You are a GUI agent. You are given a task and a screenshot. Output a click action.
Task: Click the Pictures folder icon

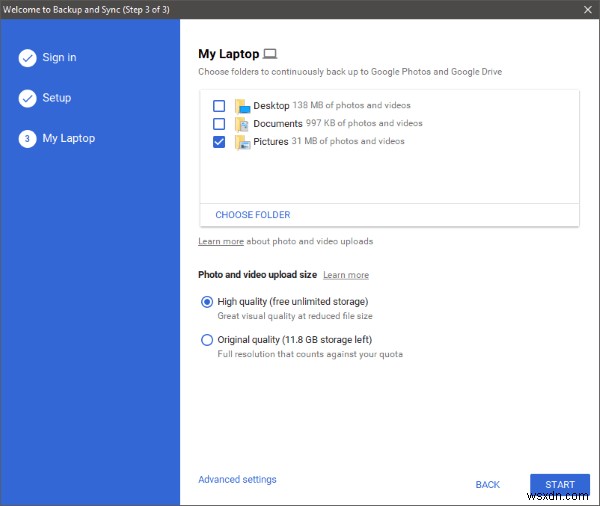coord(242,142)
